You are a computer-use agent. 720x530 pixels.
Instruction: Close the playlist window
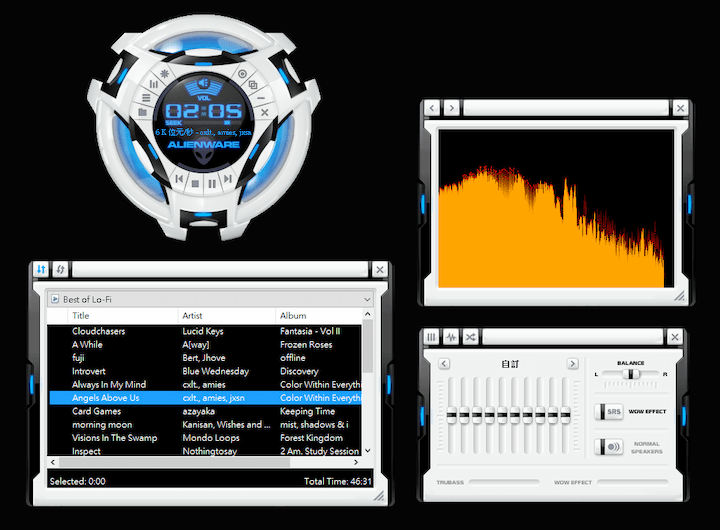(x=380, y=270)
